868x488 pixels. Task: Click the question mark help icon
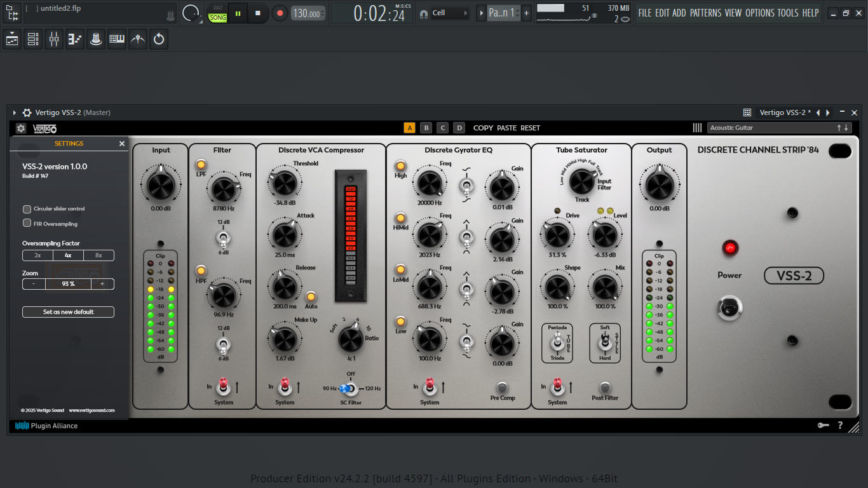840,426
